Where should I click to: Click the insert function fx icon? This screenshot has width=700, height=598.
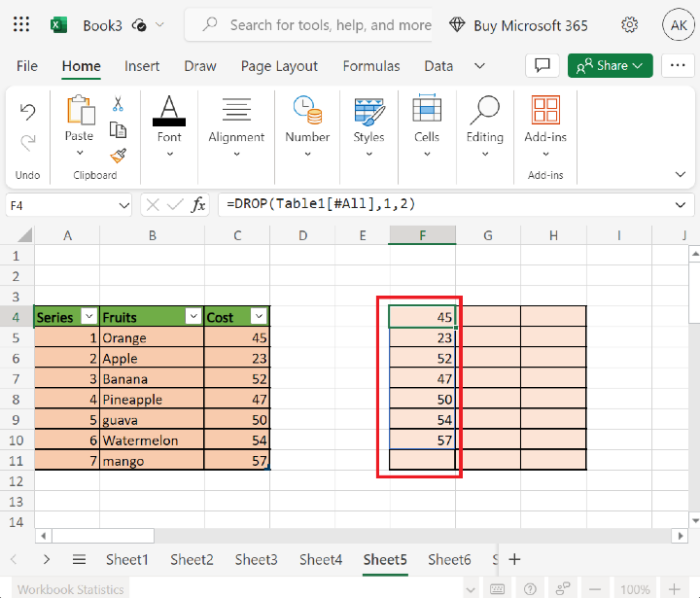tap(198, 205)
